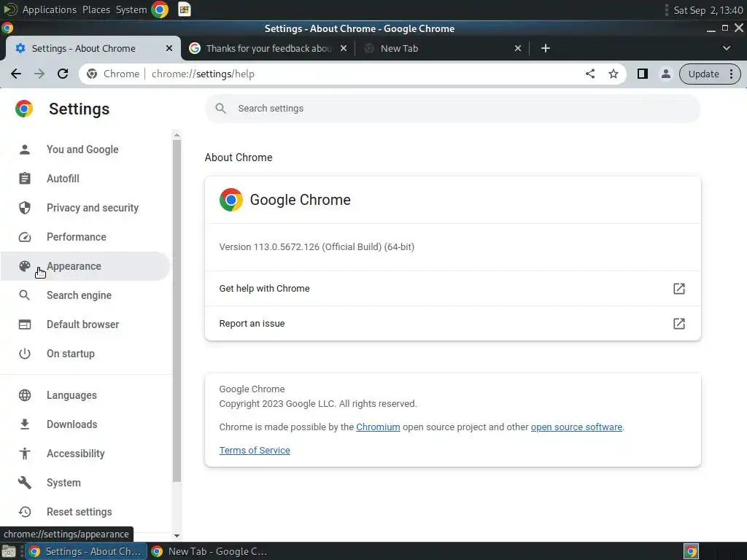Screen dimensions: 747x560
Task: Open the Chromium project link
Action: coord(378,427)
